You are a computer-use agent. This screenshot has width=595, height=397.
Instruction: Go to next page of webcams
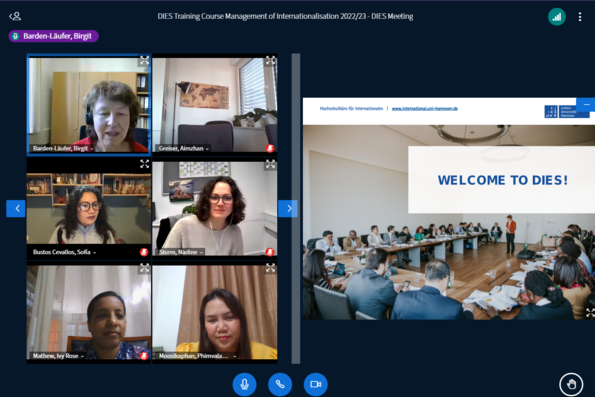(288, 208)
